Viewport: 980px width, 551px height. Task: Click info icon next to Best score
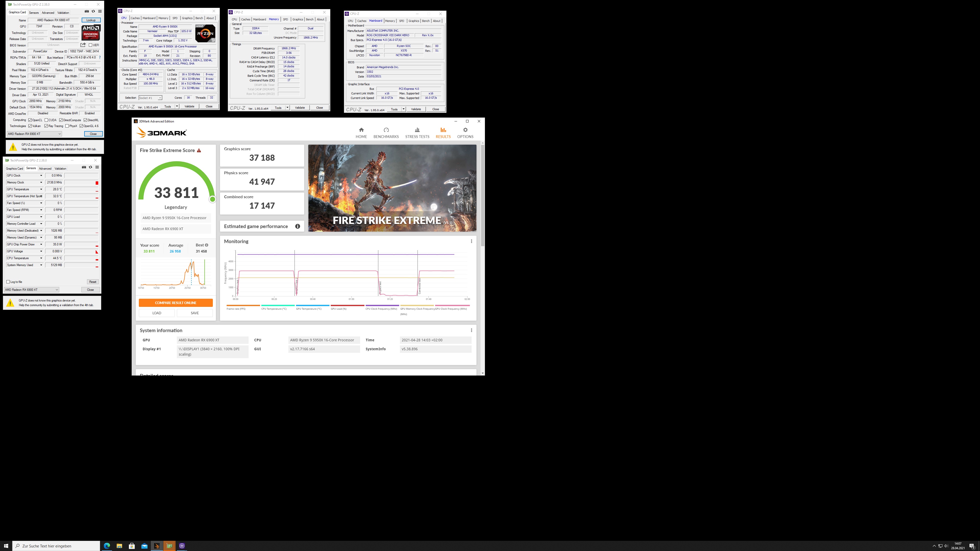click(206, 245)
